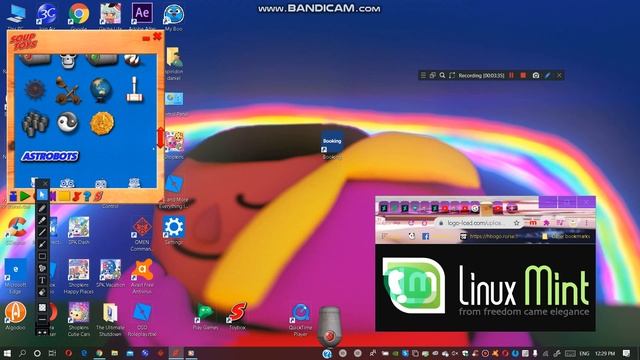The height and width of the screenshot is (360, 640).
Task: Select the catapult toy in Soup Toys
Action: [x=68, y=90]
